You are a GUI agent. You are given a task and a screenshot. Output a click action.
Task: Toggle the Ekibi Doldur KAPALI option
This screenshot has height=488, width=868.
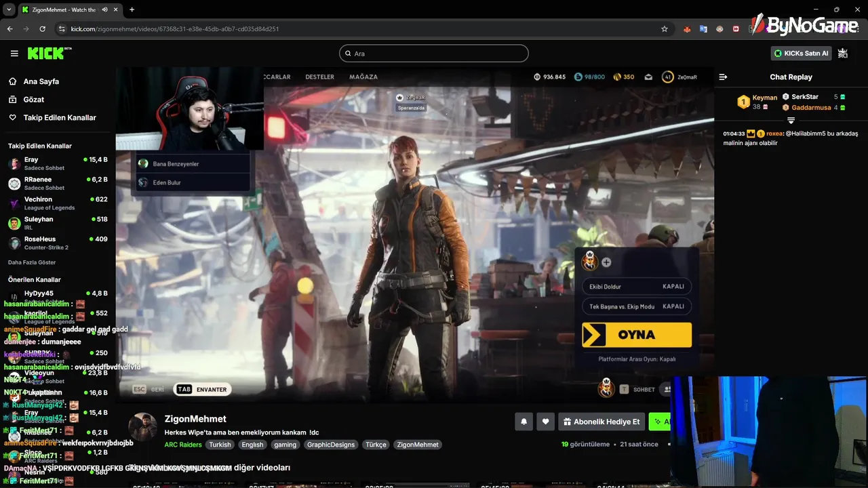(x=637, y=287)
